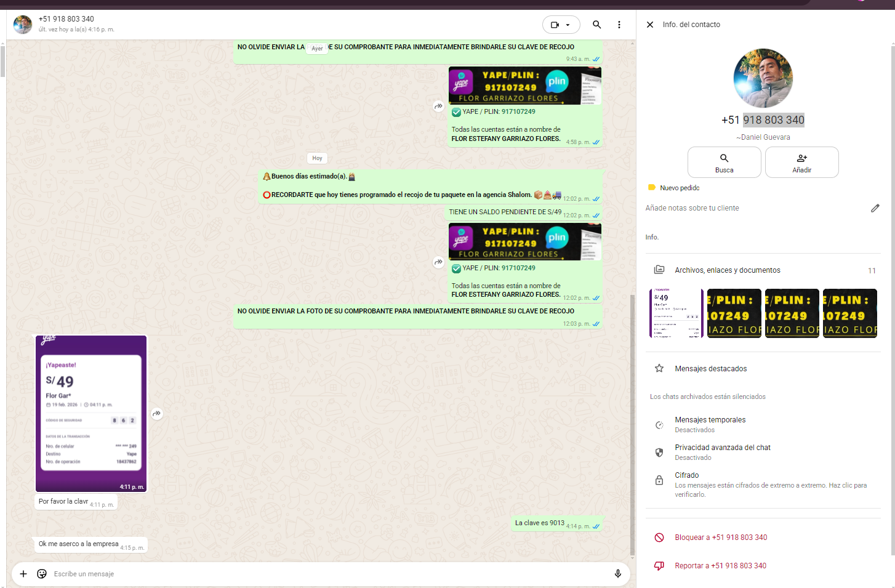
Task: Open Mensajes destacados
Action: [710, 369]
